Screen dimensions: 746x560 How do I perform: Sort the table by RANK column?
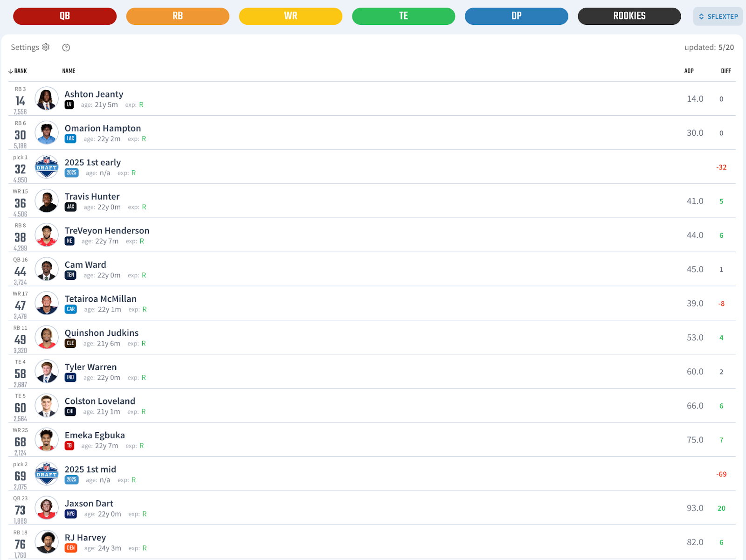pos(18,71)
